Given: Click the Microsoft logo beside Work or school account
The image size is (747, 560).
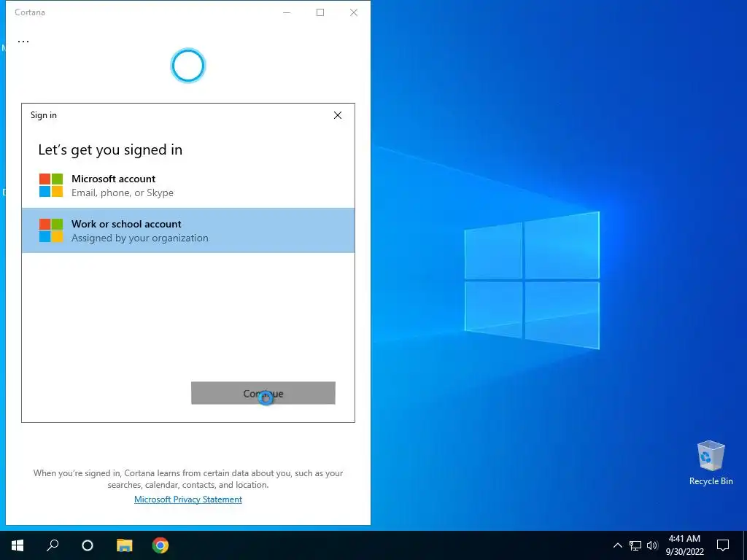Looking at the screenshot, I should [51, 230].
